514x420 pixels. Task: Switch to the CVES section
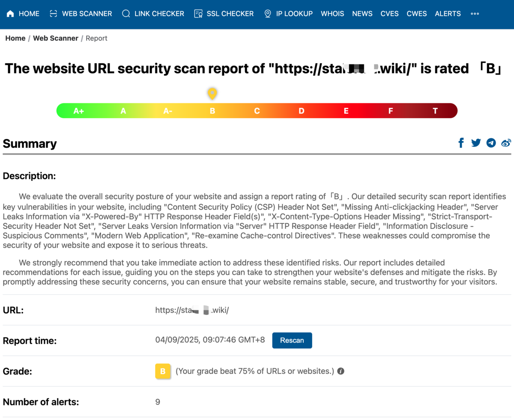pos(389,13)
